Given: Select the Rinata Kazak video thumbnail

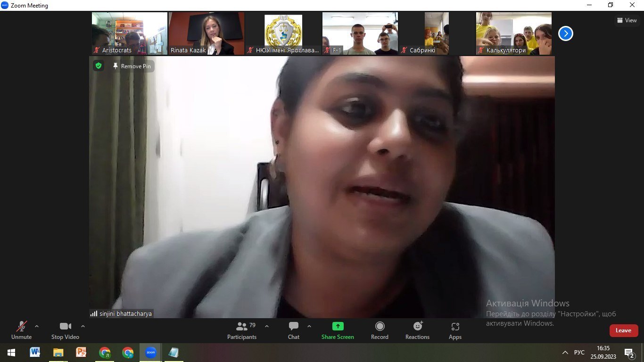Looking at the screenshot, I should (x=206, y=33).
